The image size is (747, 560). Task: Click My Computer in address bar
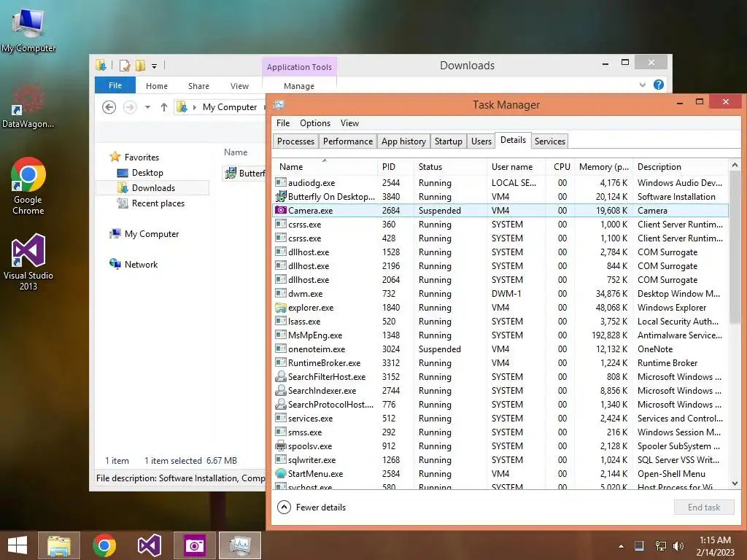[230, 107]
